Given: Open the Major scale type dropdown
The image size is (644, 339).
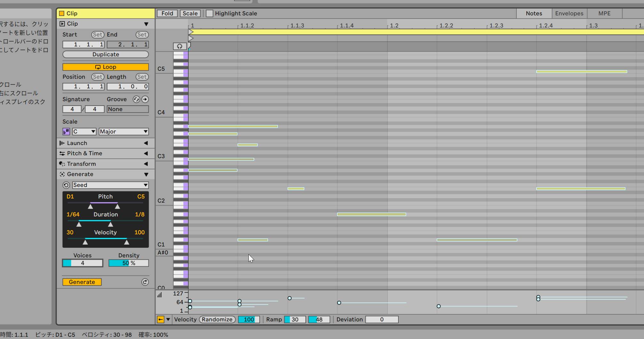Looking at the screenshot, I should click(124, 132).
